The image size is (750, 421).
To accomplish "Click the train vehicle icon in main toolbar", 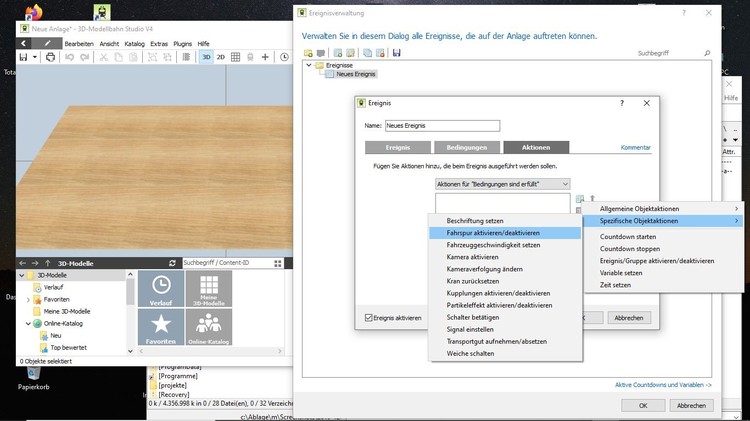I will (250, 57).
